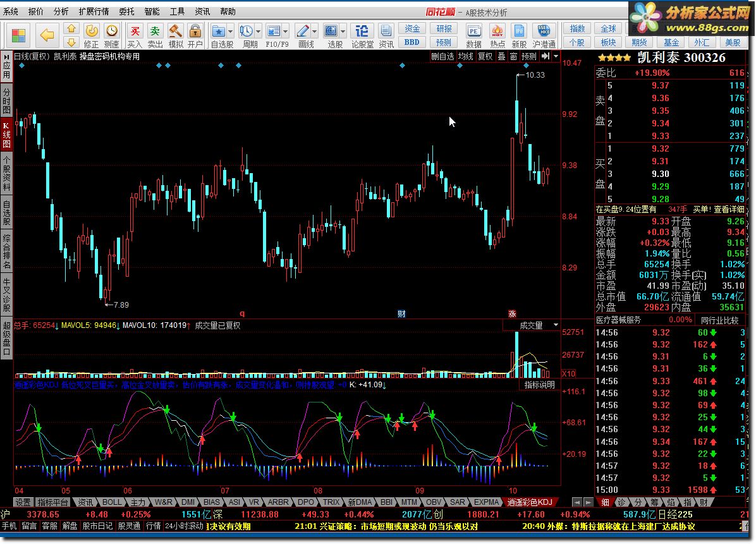Click the up arrow toolbar icon

coord(71,29)
